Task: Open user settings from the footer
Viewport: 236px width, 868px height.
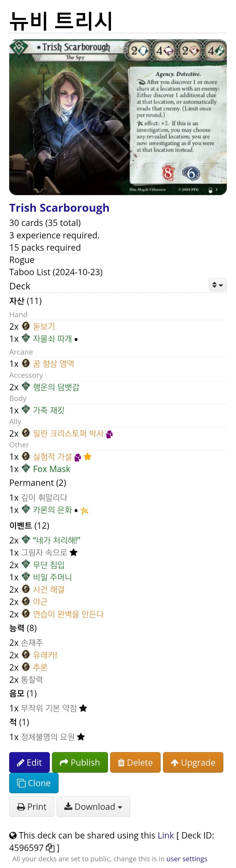Action: coord(187,859)
